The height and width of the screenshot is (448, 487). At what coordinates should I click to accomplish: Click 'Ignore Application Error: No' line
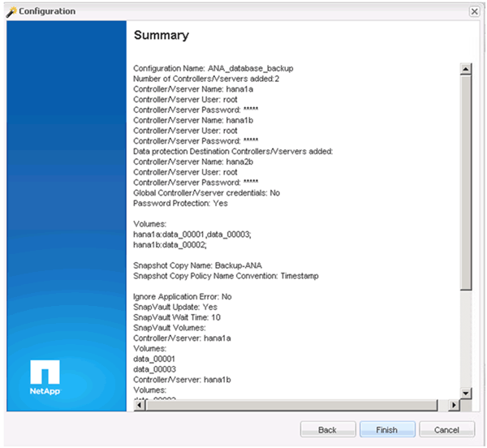pos(183,297)
